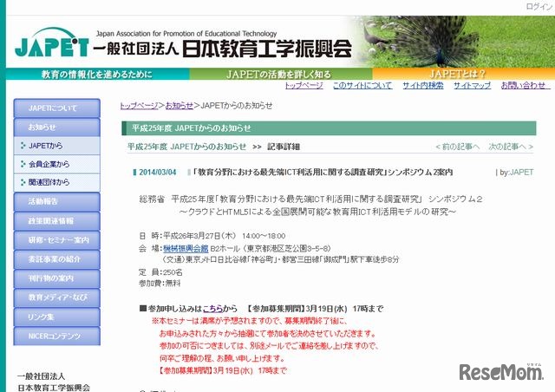Screen dimensions: 555x392
Task: Open the 機械振興会館 venue link
Action: coord(186,248)
